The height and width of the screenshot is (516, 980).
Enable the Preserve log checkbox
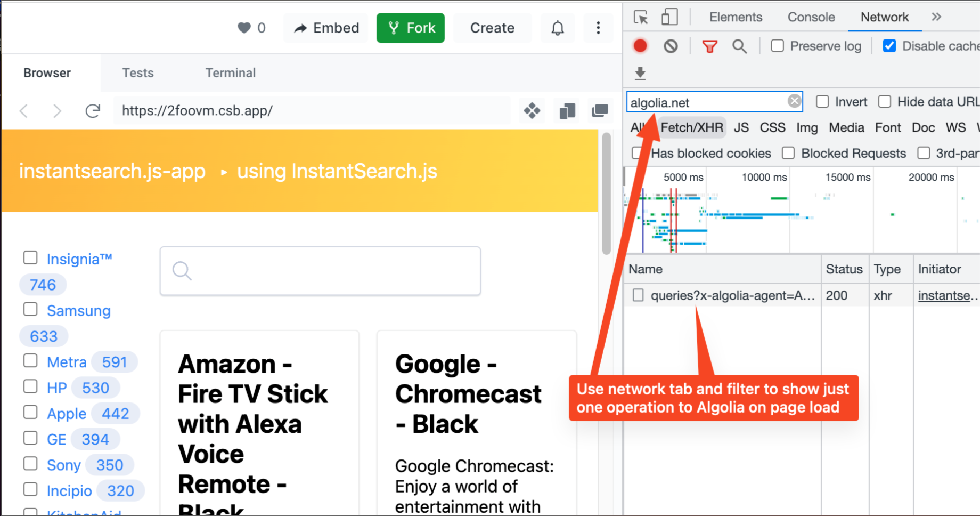pyautogui.click(x=777, y=46)
